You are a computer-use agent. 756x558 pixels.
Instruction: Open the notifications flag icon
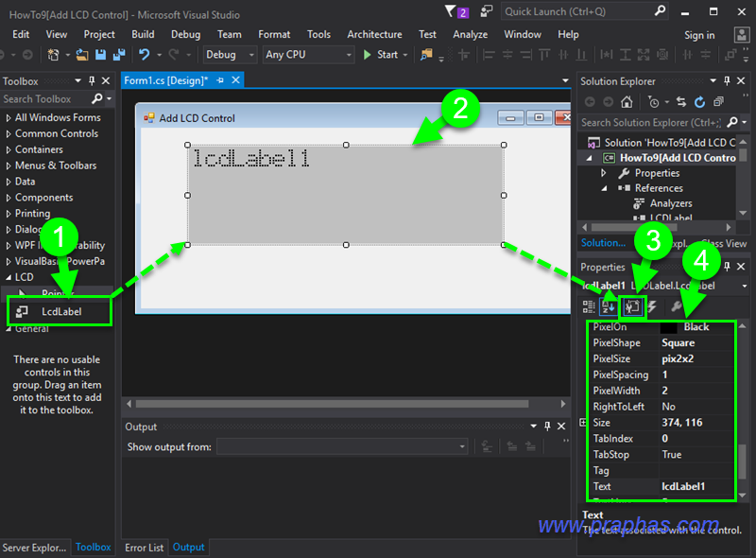[451, 10]
